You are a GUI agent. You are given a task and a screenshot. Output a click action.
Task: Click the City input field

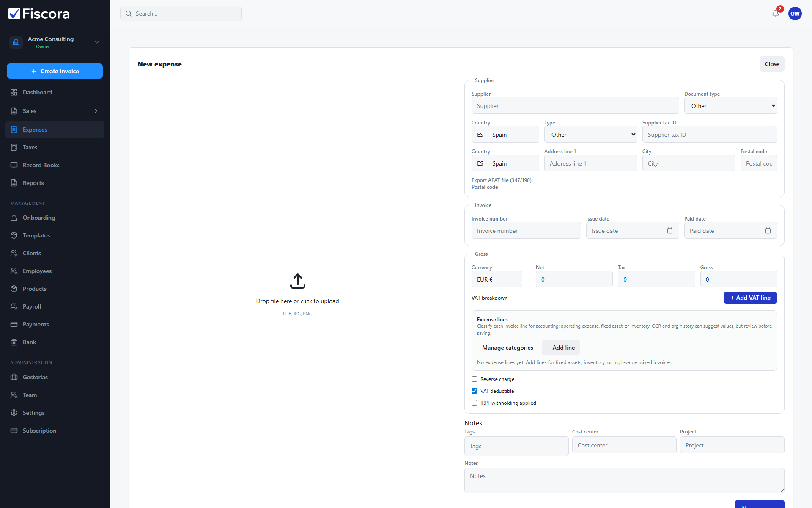tap(689, 163)
